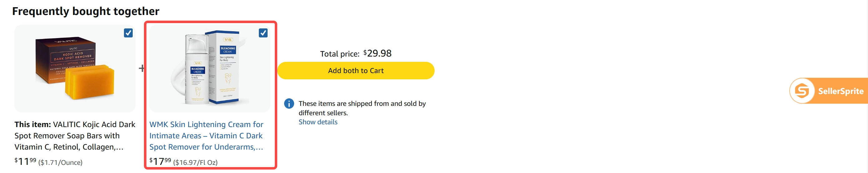The width and height of the screenshot is (868, 173).
Task: Open the WMK Bleaching Cream product image
Action: point(210,68)
